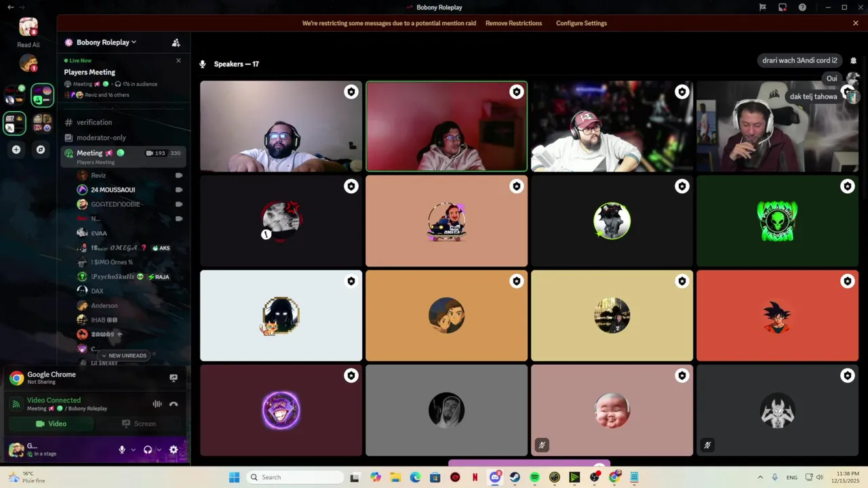
Task: Select the red-lit webcam speaker tile
Action: click(446, 126)
